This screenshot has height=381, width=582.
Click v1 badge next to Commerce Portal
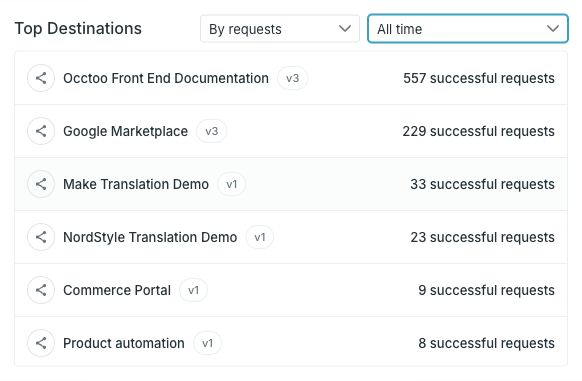click(x=193, y=290)
